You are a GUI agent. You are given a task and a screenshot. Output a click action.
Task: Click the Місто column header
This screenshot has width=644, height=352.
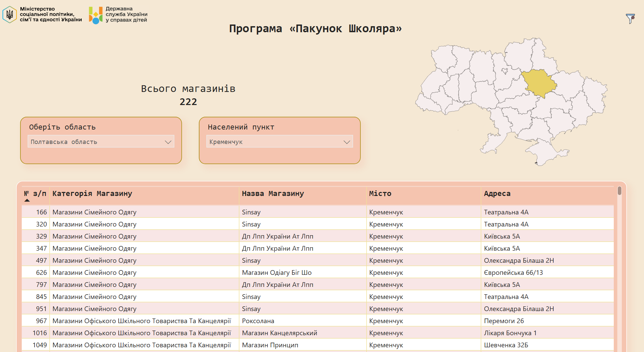click(x=380, y=194)
